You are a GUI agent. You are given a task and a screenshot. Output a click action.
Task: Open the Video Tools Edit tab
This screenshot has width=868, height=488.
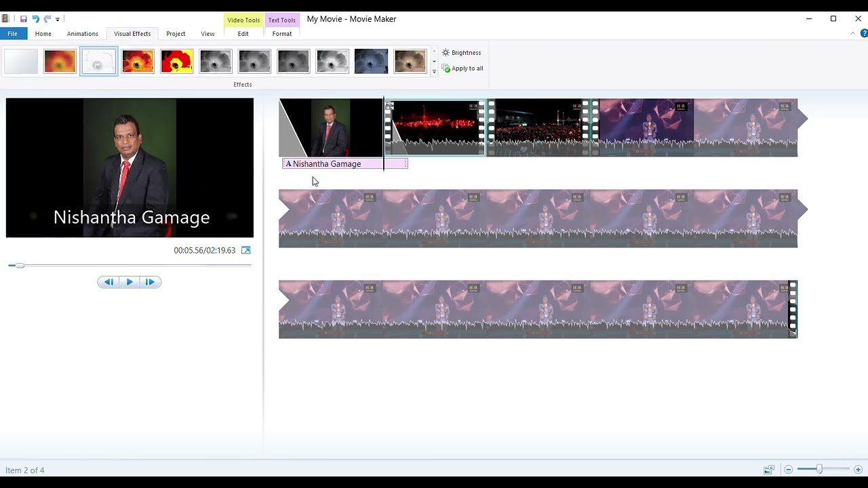click(x=243, y=34)
